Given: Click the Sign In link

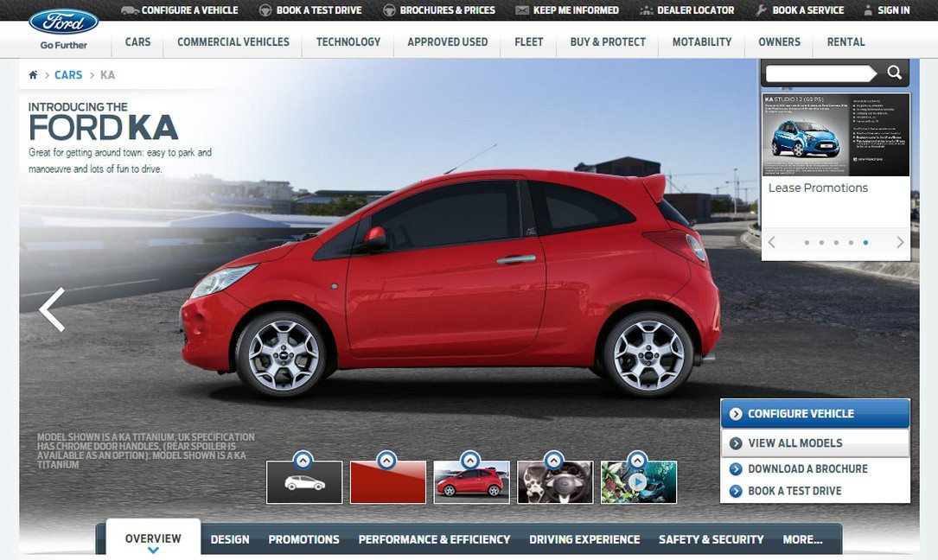Looking at the screenshot, I should tap(894, 10).
